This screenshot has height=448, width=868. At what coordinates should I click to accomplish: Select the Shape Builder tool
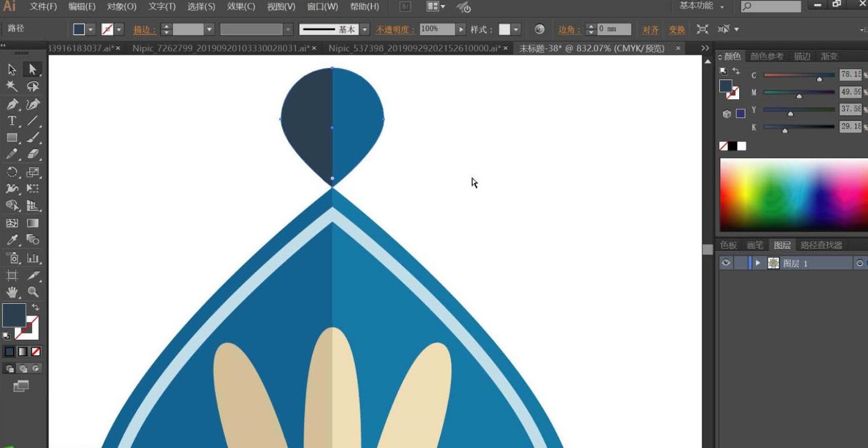[12, 206]
